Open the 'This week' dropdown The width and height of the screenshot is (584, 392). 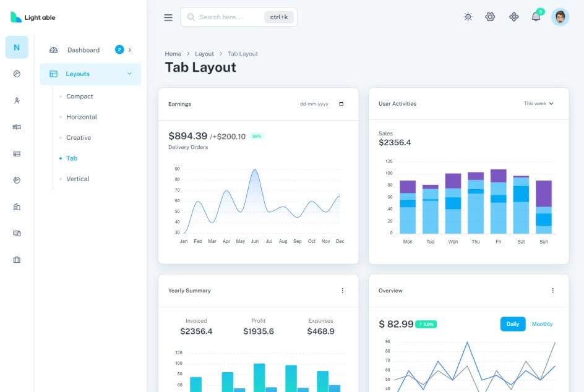[538, 104]
